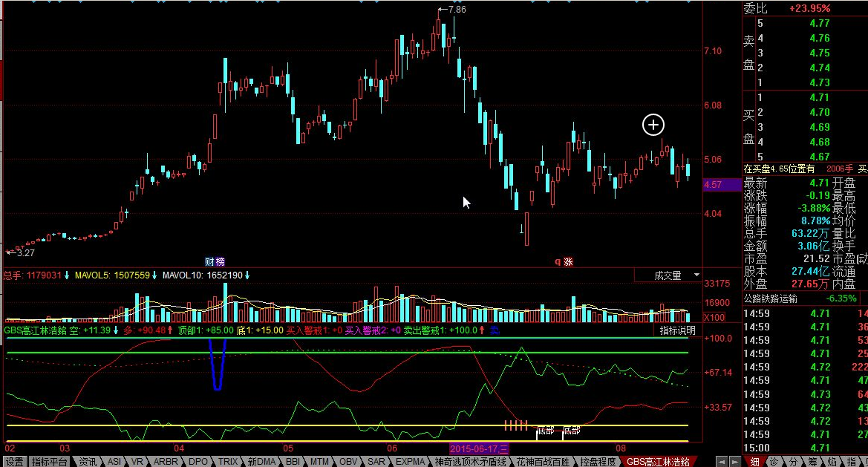Select the EXPMA indicator tab

pos(410,462)
